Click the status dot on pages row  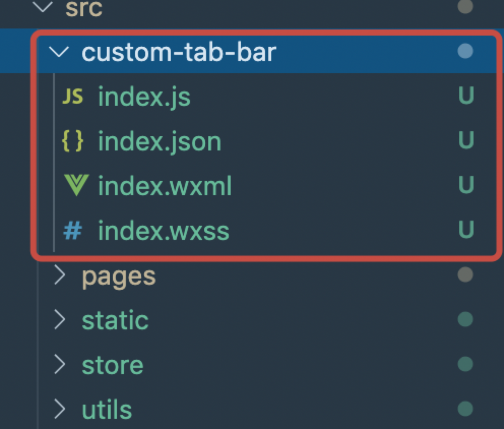point(465,274)
